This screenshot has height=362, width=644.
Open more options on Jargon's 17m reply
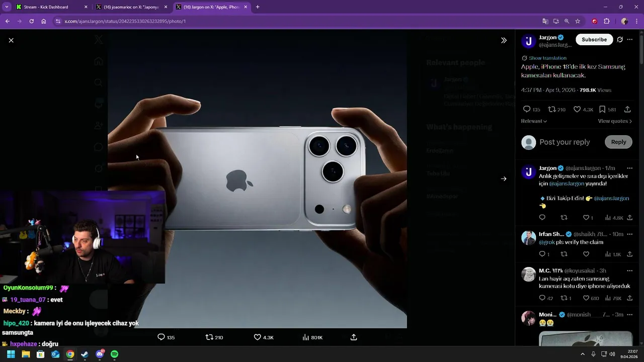click(x=630, y=168)
